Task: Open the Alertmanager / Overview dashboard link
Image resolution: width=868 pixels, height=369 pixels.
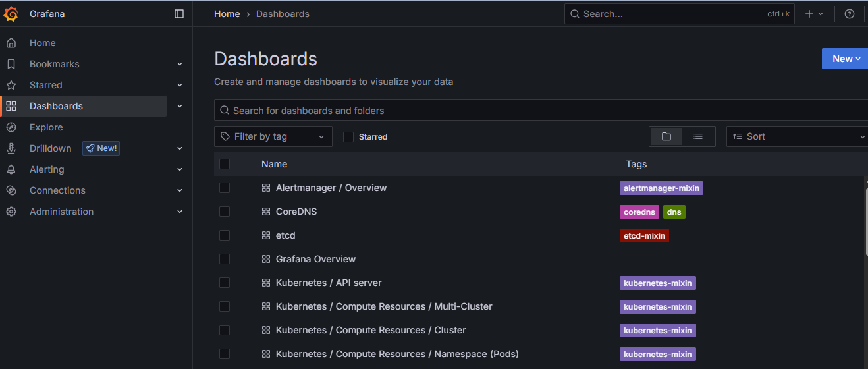Action: [x=331, y=188]
